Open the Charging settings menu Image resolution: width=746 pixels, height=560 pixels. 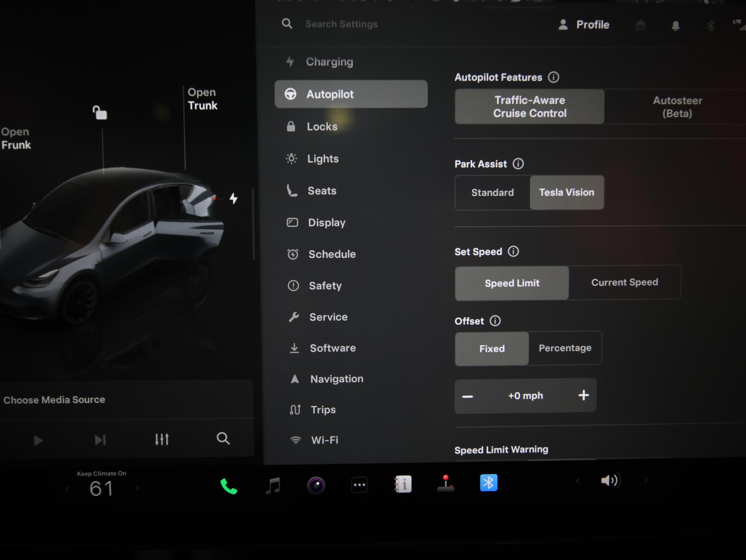(351, 62)
